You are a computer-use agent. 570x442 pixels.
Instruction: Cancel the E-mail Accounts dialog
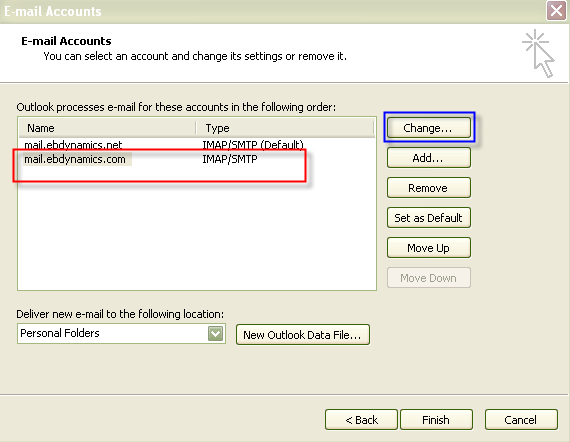click(521, 420)
